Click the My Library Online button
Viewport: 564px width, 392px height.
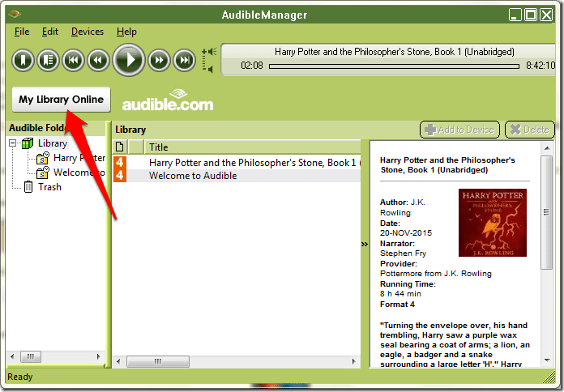click(61, 100)
